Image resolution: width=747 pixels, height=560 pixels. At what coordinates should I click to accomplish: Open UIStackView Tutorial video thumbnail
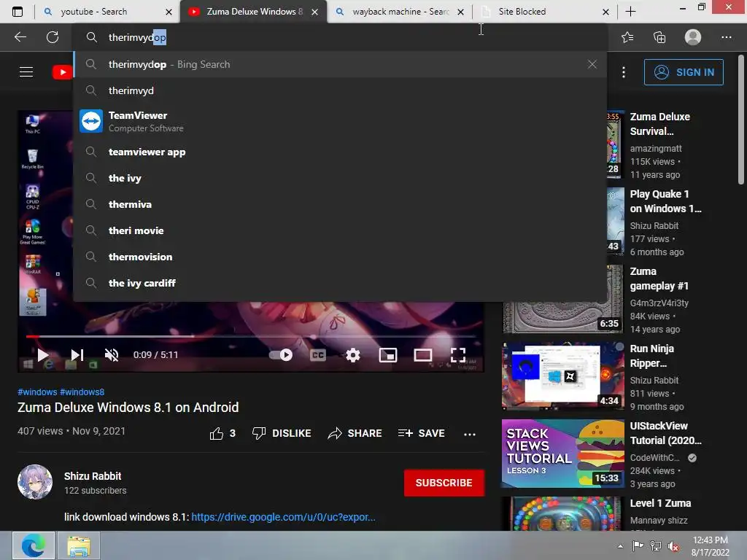coord(563,454)
